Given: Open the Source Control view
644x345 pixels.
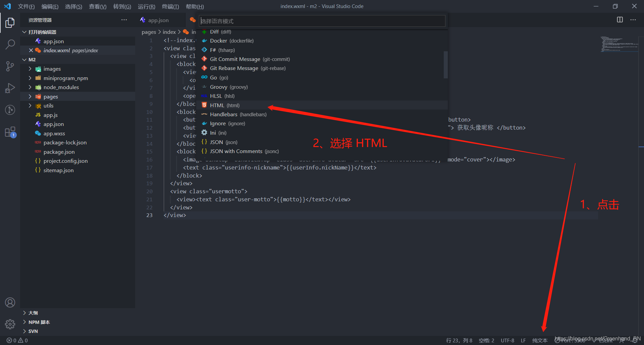Looking at the screenshot, I should pos(10,66).
